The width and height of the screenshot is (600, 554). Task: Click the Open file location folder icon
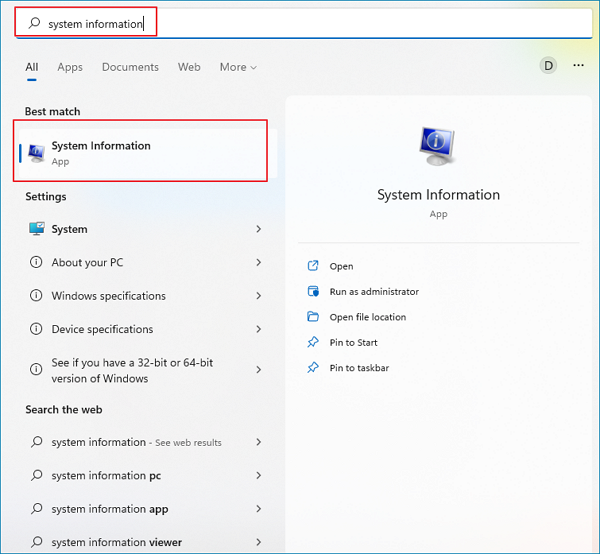[313, 317]
